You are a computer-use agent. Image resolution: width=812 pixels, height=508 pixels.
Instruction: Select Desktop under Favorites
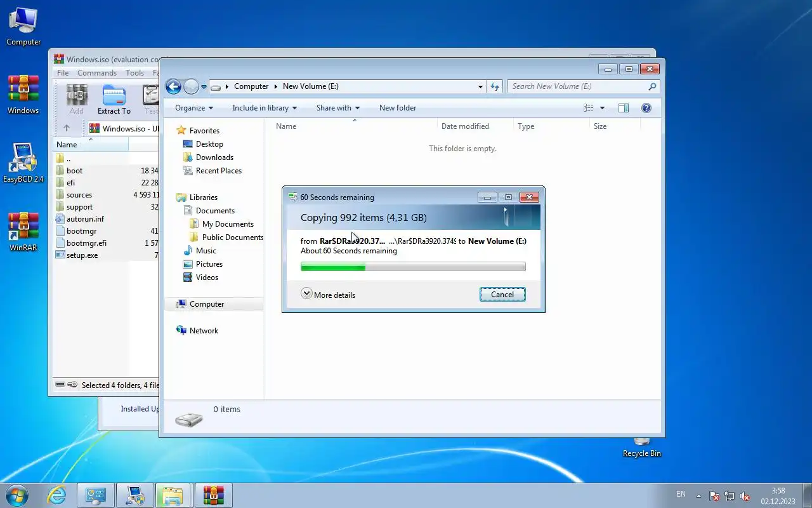coord(203,144)
